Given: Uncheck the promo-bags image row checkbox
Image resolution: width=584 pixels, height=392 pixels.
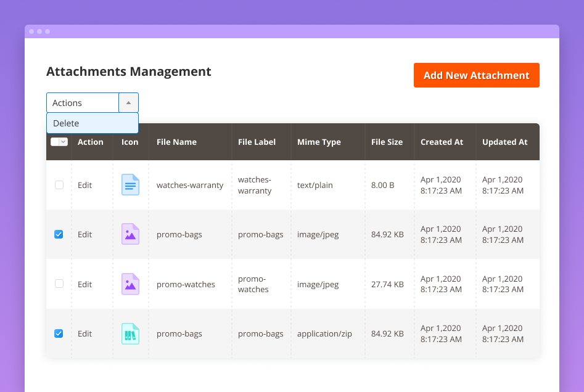Looking at the screenshot, I should (59, 234).
